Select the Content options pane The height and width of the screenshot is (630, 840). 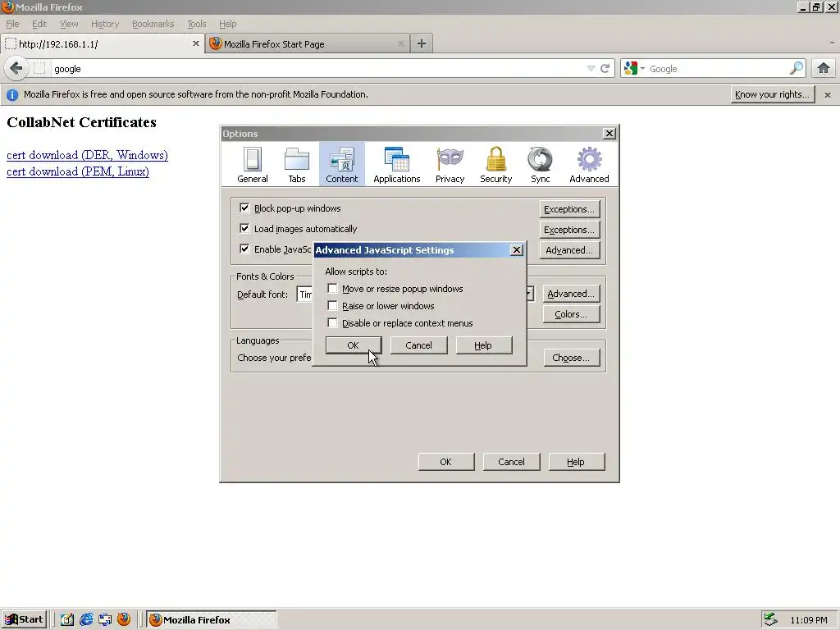pos(342,164)
